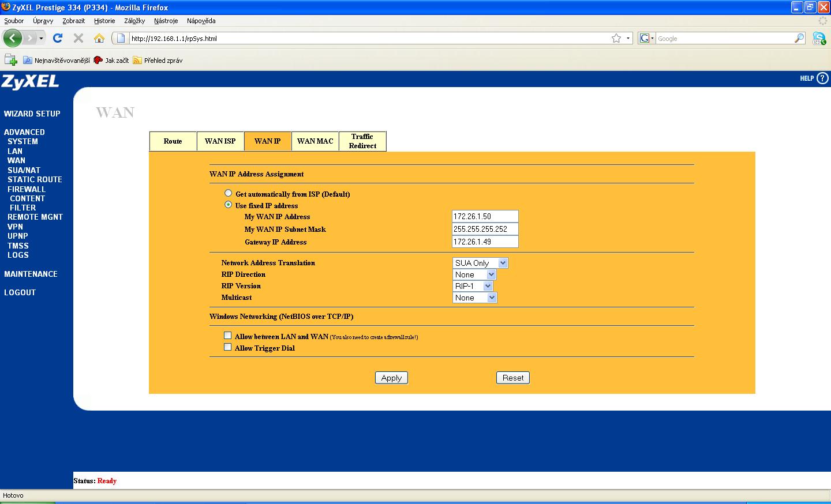Open the Network Address Translation dropdown
The image size is (831, 504).
point(480,263)
